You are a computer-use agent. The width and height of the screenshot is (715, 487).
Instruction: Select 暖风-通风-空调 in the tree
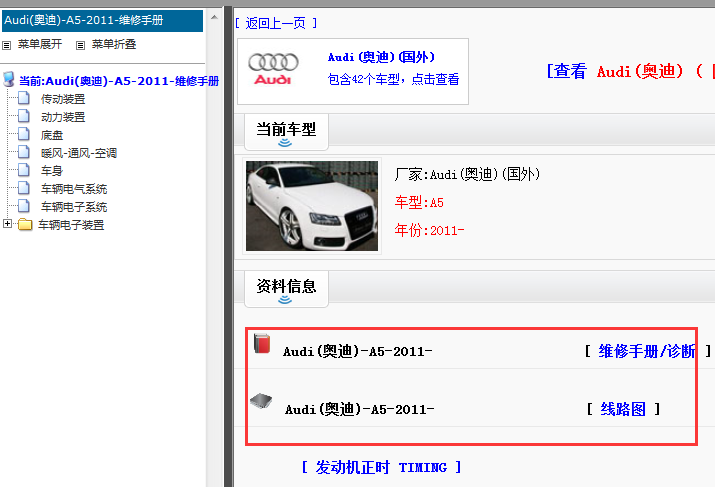[79, 153]
